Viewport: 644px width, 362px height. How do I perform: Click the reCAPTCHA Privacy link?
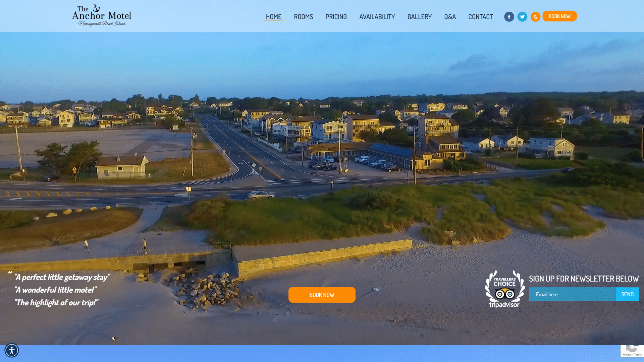point(627,355)
